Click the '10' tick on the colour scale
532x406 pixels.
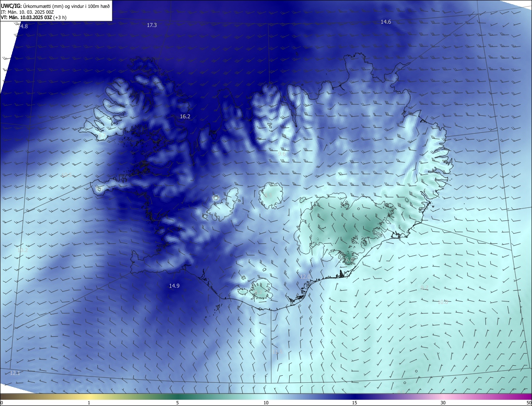tap(266, 403)
